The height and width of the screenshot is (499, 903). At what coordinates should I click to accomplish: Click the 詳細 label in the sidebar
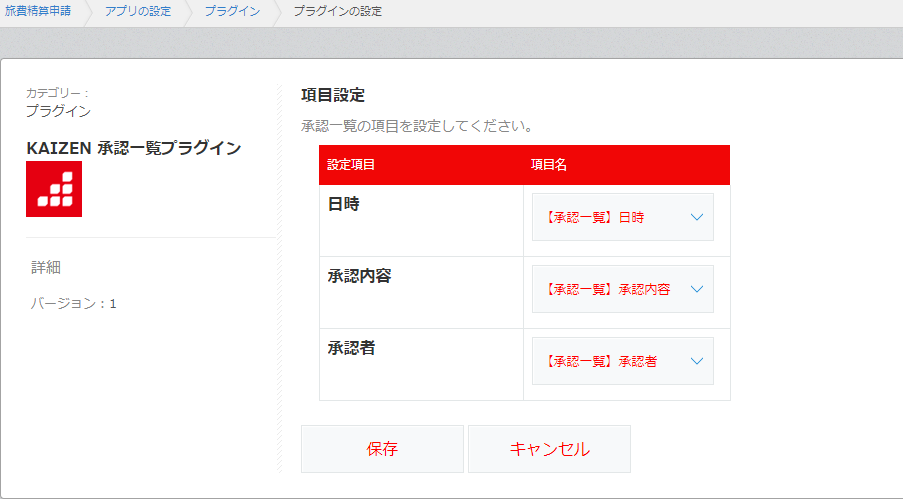(46, 267)
